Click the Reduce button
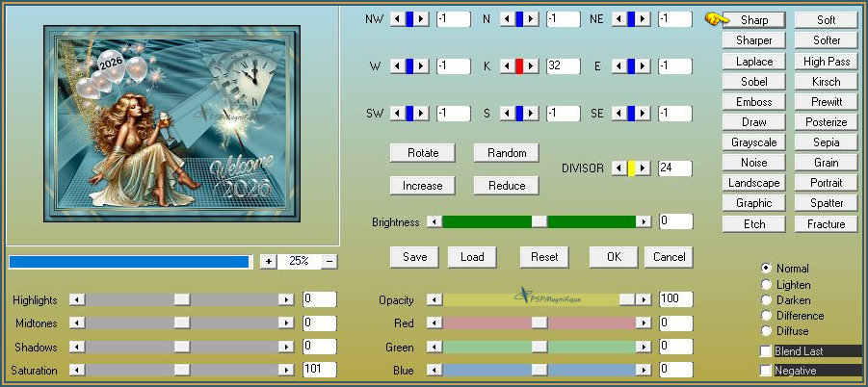This screenshot has height=387, width=868. coord(507,186)
